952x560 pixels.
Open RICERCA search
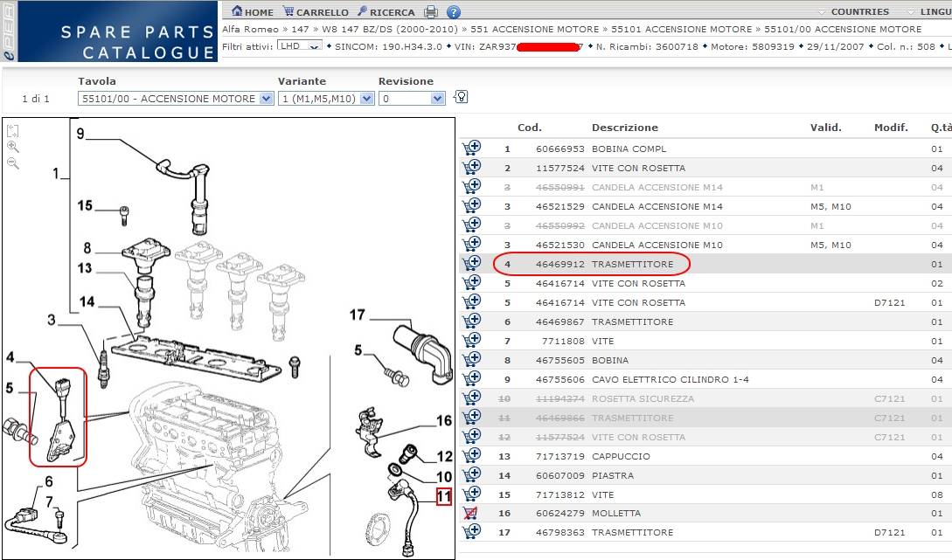tap(386, 11)
